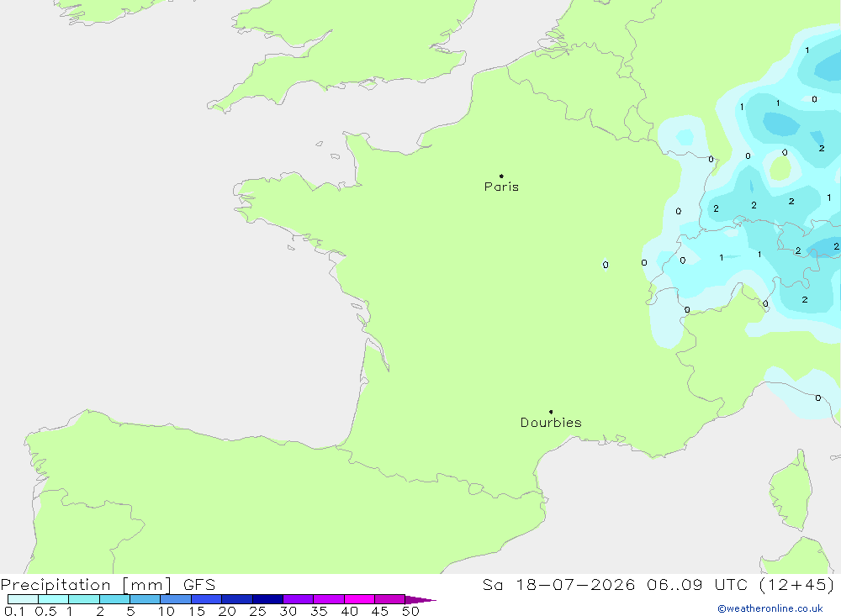The width and height of the screenshot is (841, 616).
Task: Pick the 30–35 mm legend color swatch
Action: click(x=299, y=599)
